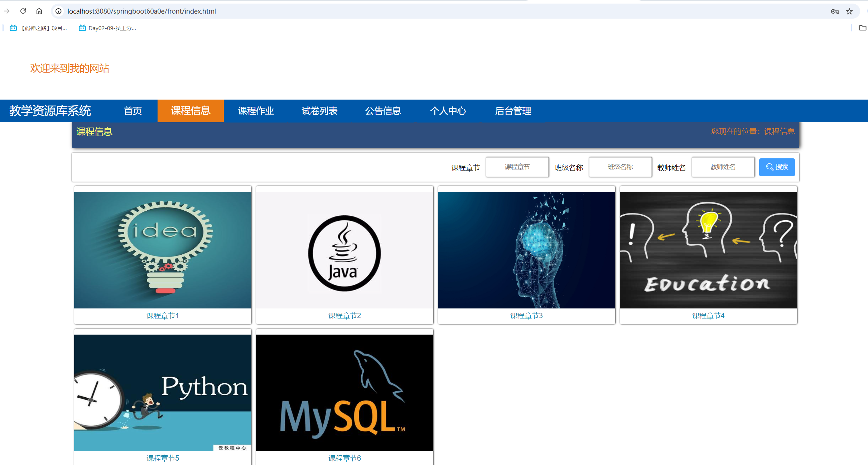The image size is (868, 465).
Task: Open saved passwords via the key icon
Action: 835,11
